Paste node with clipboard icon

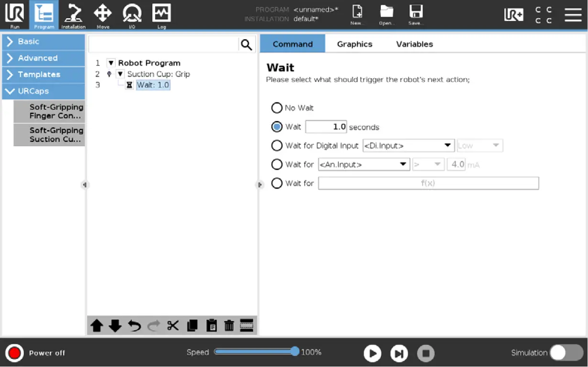click(x=211, y=326)
